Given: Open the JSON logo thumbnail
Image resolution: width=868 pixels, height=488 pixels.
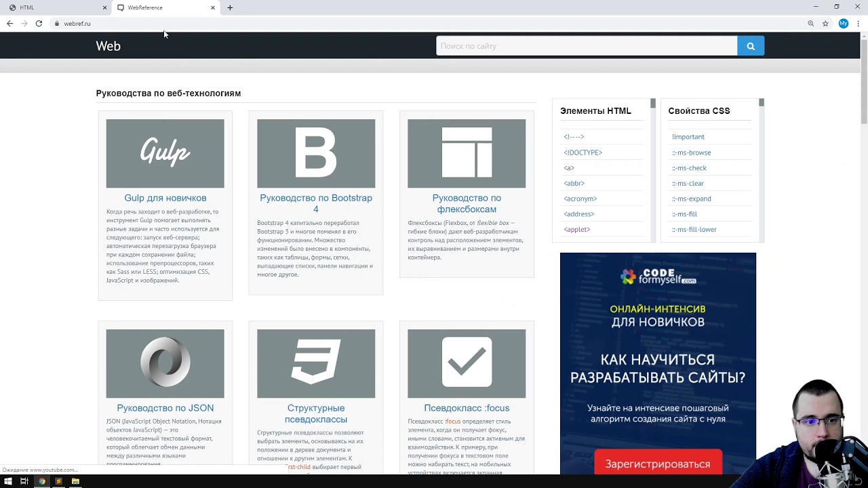Looking at the screenshot, I should pyautogui.click(x=165, y=364).
